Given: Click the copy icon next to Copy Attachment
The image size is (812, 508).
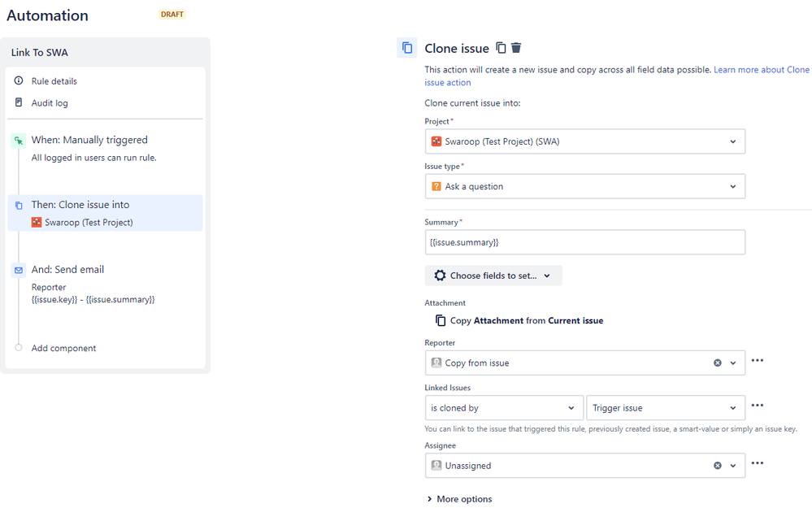Looking at the screenshot, I should [x=441, y=320].
